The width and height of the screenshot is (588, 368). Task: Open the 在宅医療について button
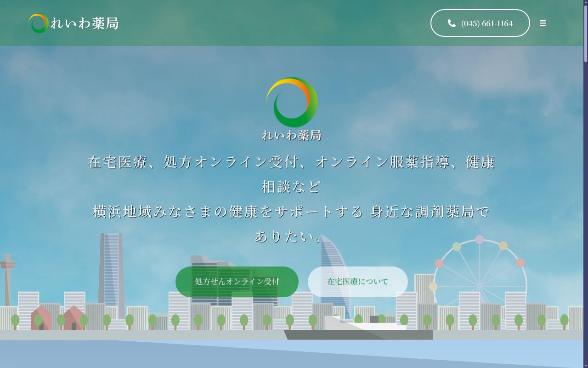pos(358,282)
